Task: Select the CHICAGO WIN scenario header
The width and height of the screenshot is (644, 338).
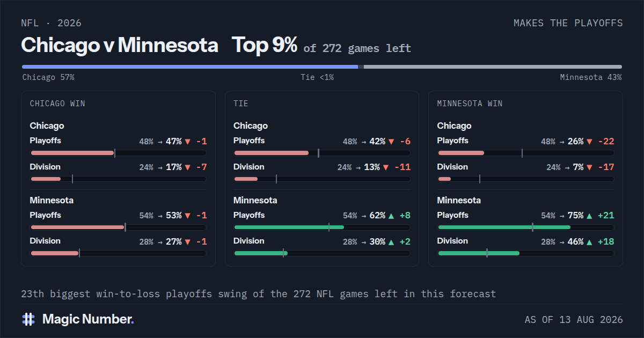Action: [x=57, y=104]
